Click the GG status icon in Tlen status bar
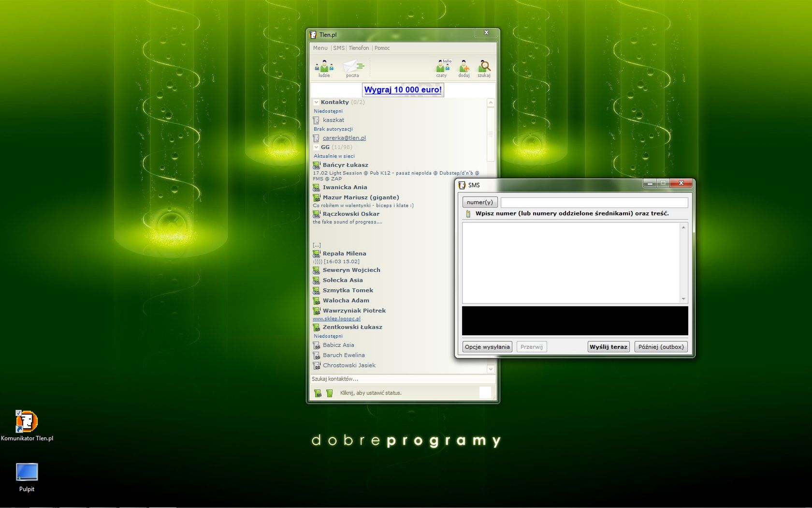Screen dimensions: 812x508 (318, 393)
